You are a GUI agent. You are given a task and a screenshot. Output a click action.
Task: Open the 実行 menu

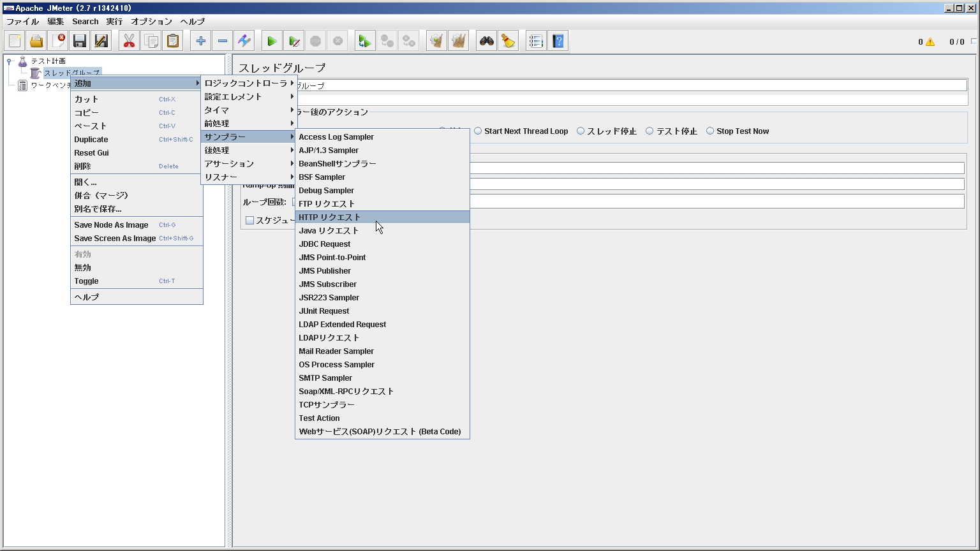pyautogui.click(x=115, y=22)
